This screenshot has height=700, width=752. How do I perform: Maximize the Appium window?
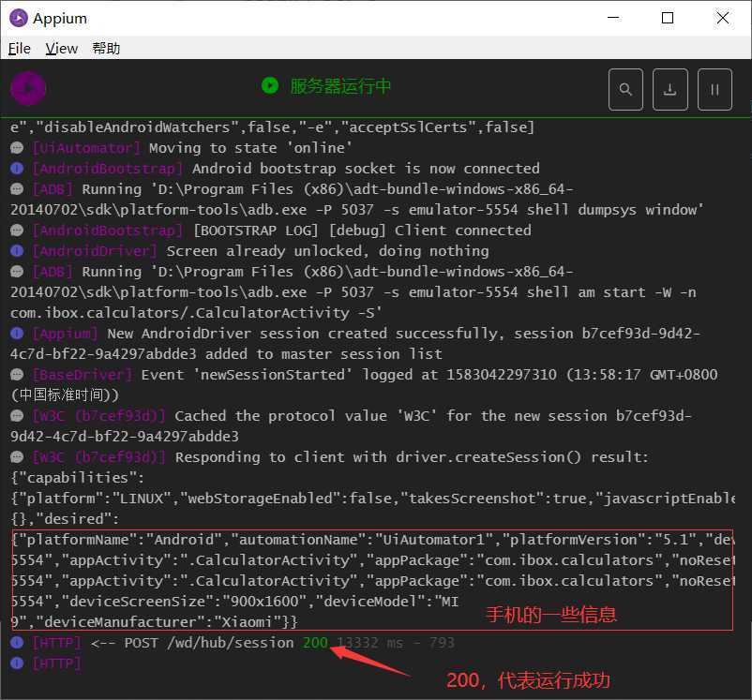pyautogui.click(x=668, y=18)
